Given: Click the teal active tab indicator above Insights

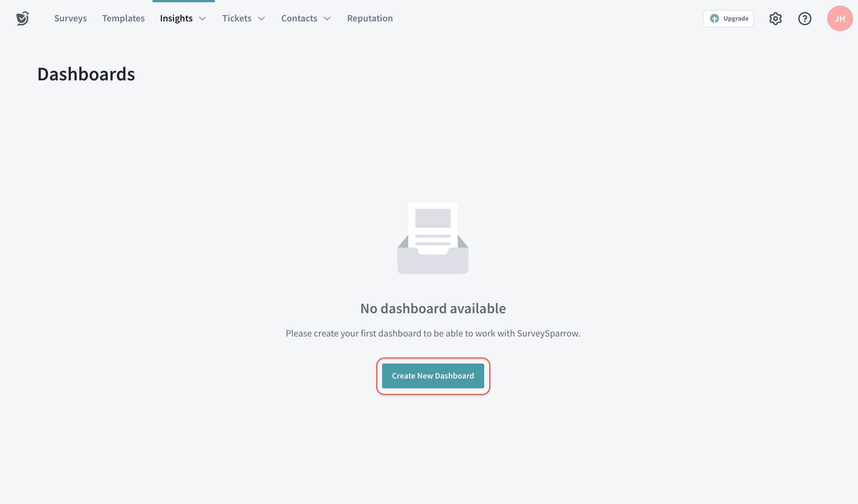Looking at the screenshot, I should (183, 1).
